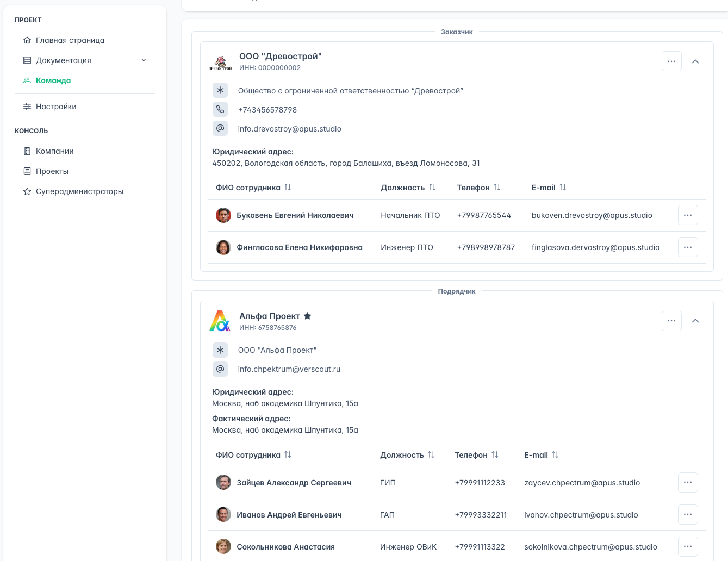This screenshot has height=561, width=728.
Task: Click the team icon beside Команда
Action: coord(27,80)
